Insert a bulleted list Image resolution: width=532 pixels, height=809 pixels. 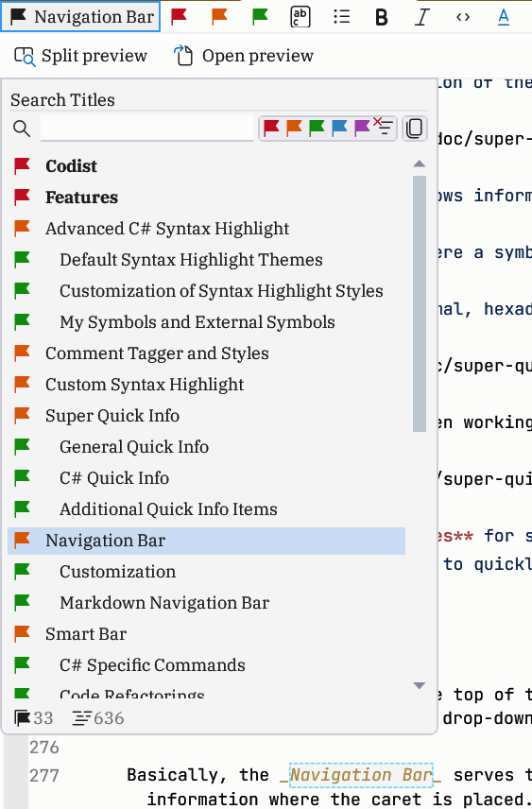(341, 17)
